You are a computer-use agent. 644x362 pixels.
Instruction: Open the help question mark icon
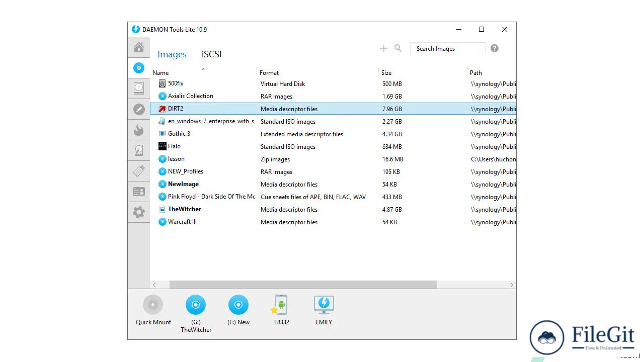(495, 48)
